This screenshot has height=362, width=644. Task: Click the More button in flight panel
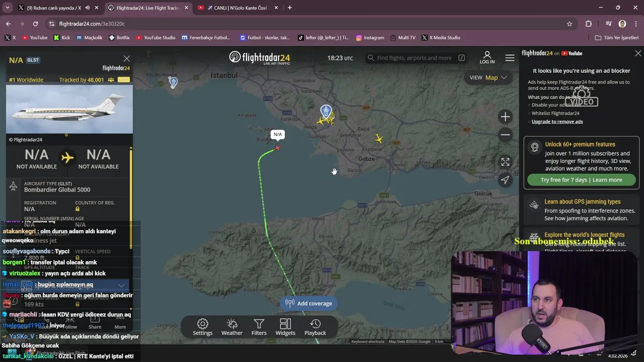click(120, 322)
